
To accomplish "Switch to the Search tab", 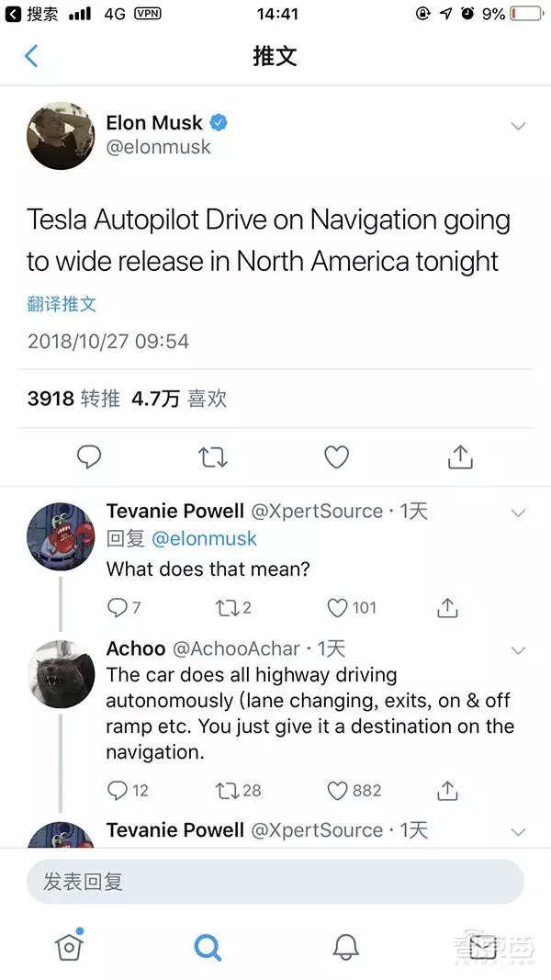I will pyautogui.click(x=208, y=946).
